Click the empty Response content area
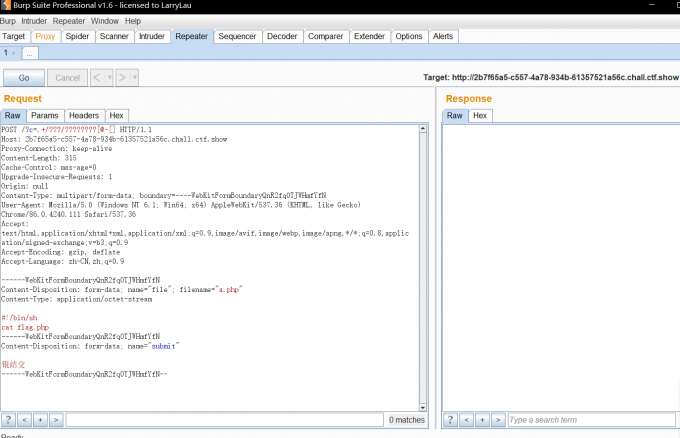 click(x=561, y=268)
